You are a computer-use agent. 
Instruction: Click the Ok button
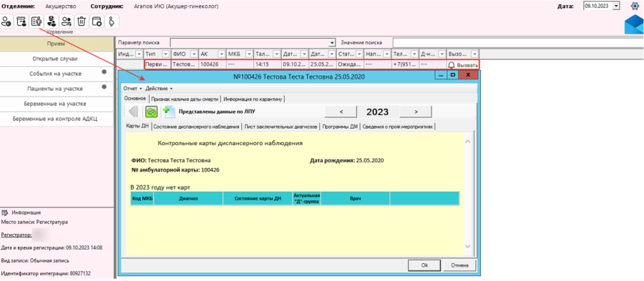pyautogui.click(x=424, y=265)
